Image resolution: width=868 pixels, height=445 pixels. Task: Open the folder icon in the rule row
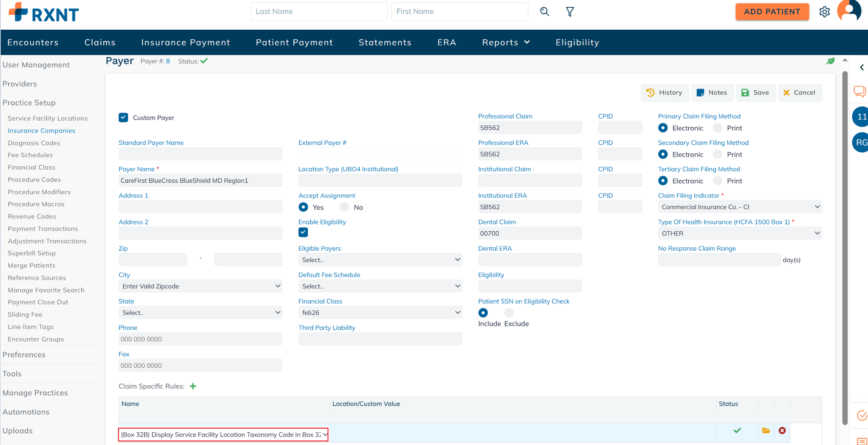click(766, 431)
